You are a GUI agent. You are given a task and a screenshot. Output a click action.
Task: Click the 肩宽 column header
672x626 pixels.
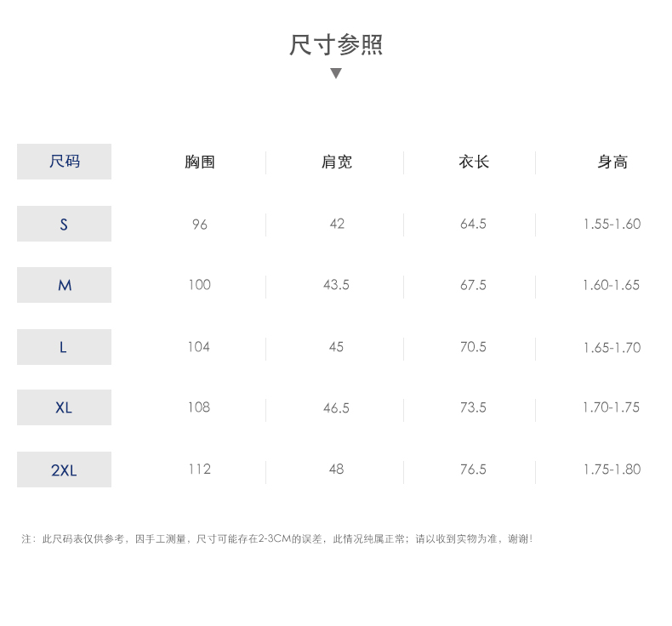pos(336,162)
